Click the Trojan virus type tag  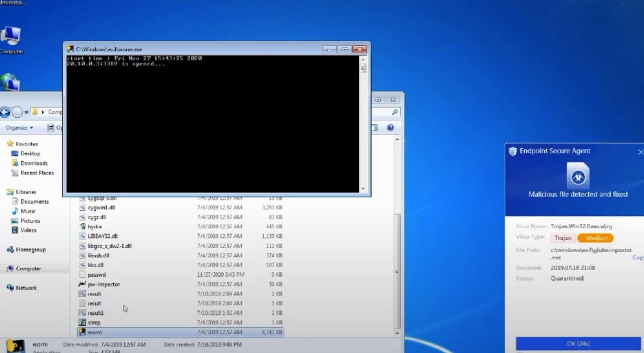[x=563, y=238]
